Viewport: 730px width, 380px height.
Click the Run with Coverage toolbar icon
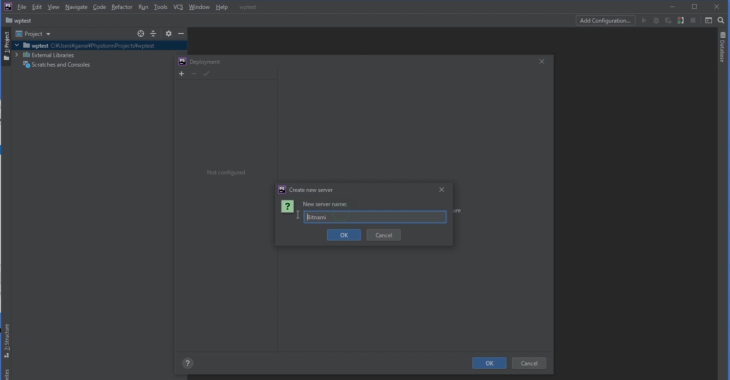(668, 20)
